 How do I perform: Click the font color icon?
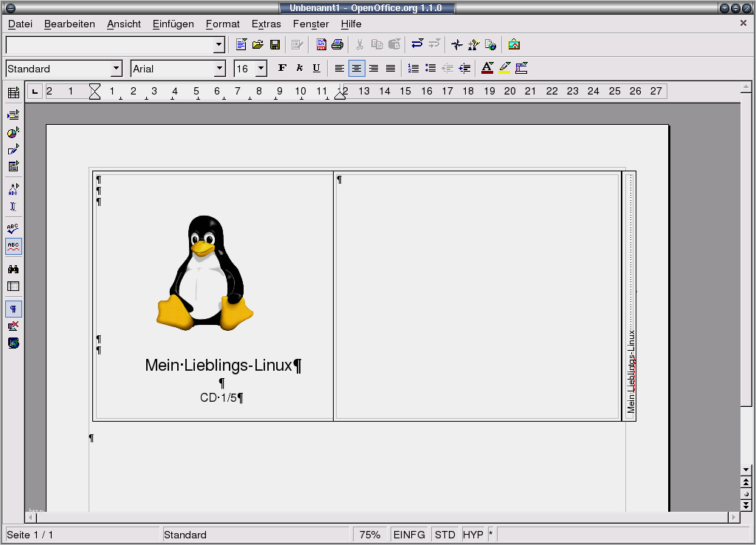tap(487, 69)
